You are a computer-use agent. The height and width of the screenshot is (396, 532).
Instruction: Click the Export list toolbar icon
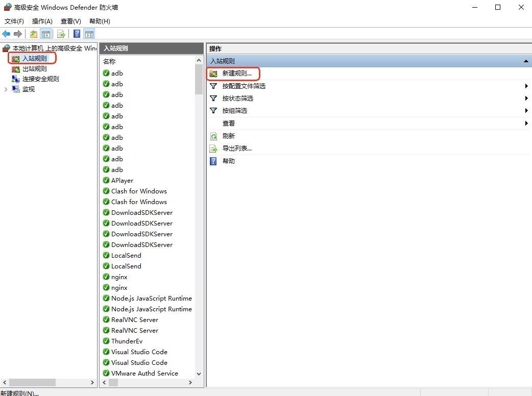[61, 34]
